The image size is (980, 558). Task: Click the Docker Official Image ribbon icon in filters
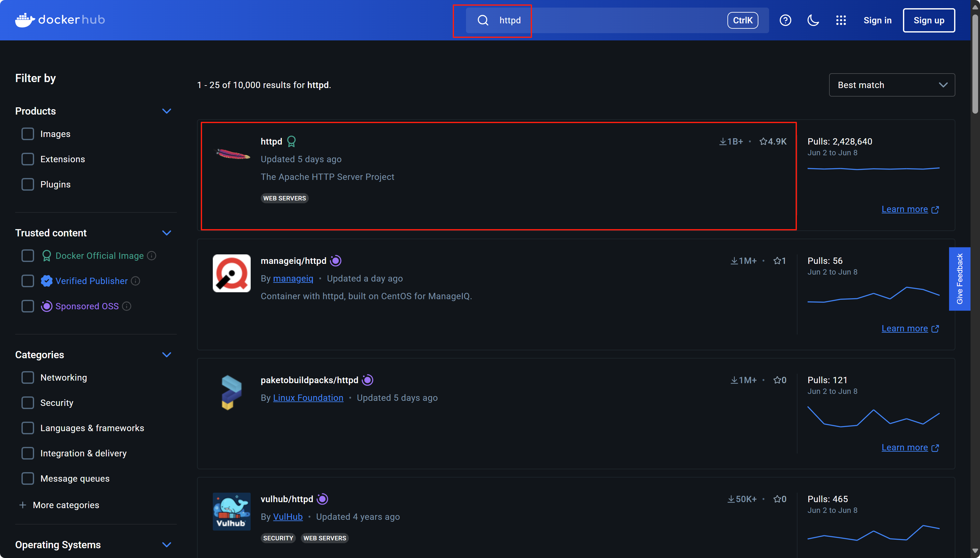click(46, 256)
